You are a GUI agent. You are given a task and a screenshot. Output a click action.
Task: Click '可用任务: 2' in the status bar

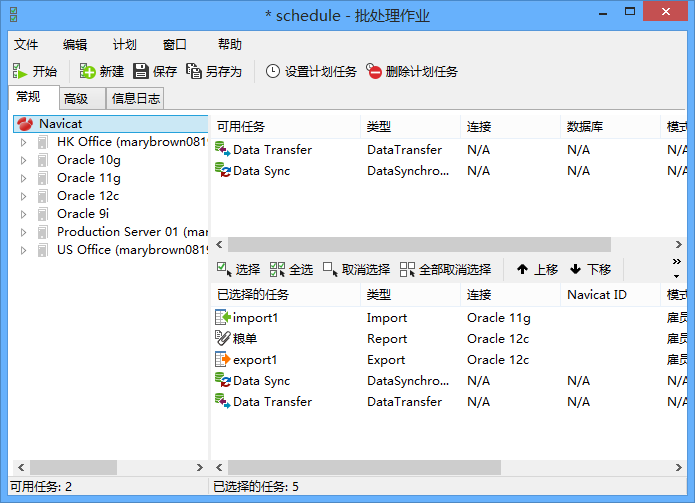(41, 487)
